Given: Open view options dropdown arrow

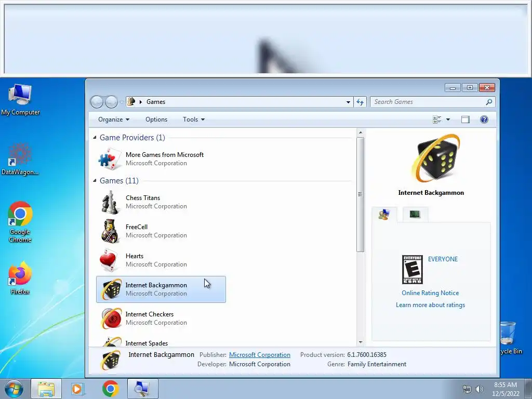Looking at the screenshot, I should (x=448, y=119).
